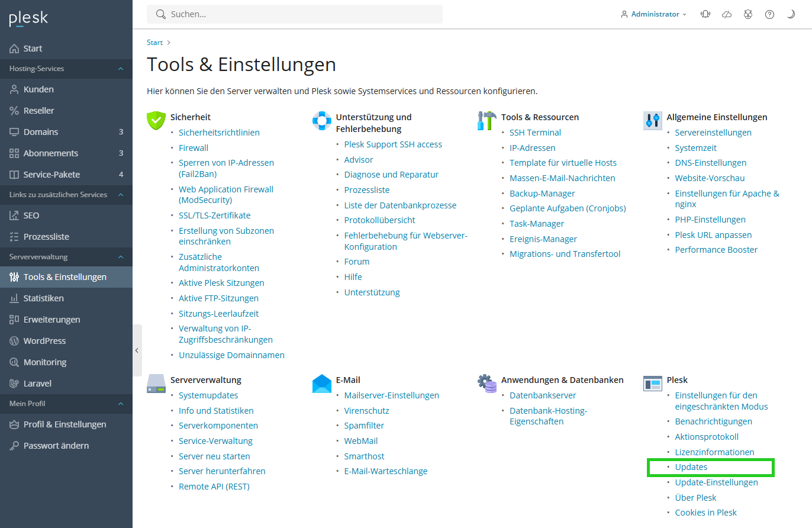Open Cookies in Plesk link
Image resolution: width=812 pixels, height=528 pixels.
[x=706, y=513]
